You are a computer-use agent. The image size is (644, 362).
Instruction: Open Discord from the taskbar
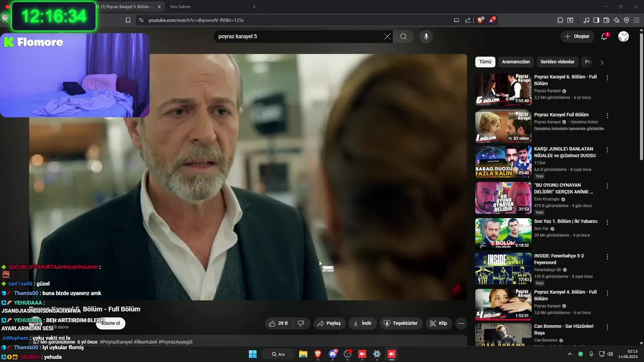pyautogui.click(x=333, y=354)
